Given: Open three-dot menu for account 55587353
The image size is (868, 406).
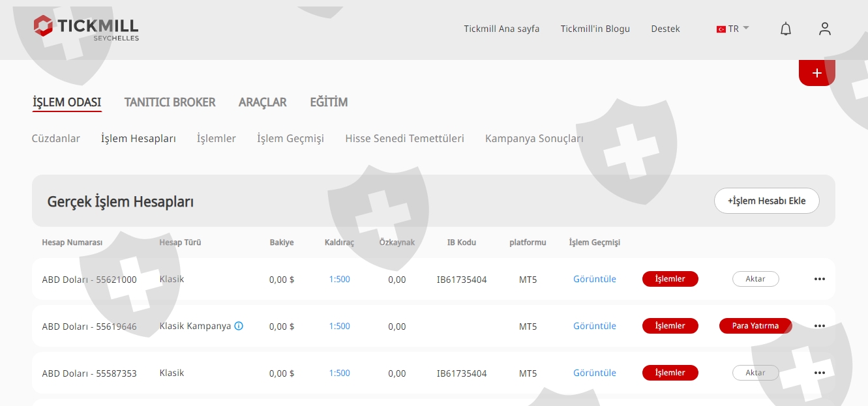Looking at the screenshot, I should coord(820,373).
